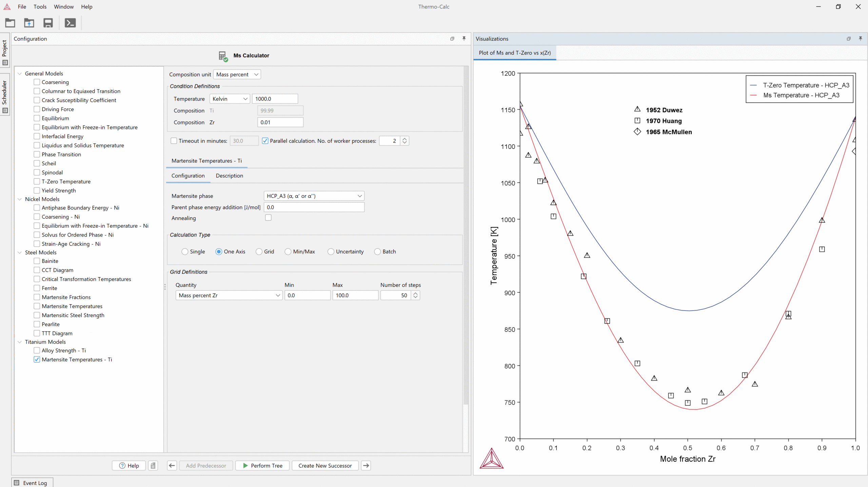Screen dimensions: 868x487
Task: Go to next activity with right arrow
Action: point(366,466)
